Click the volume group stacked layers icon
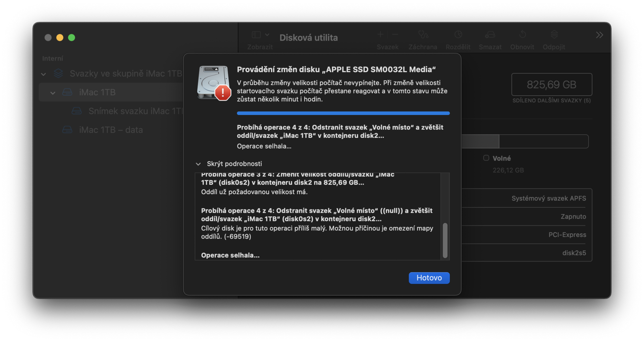 pos(58,73)
